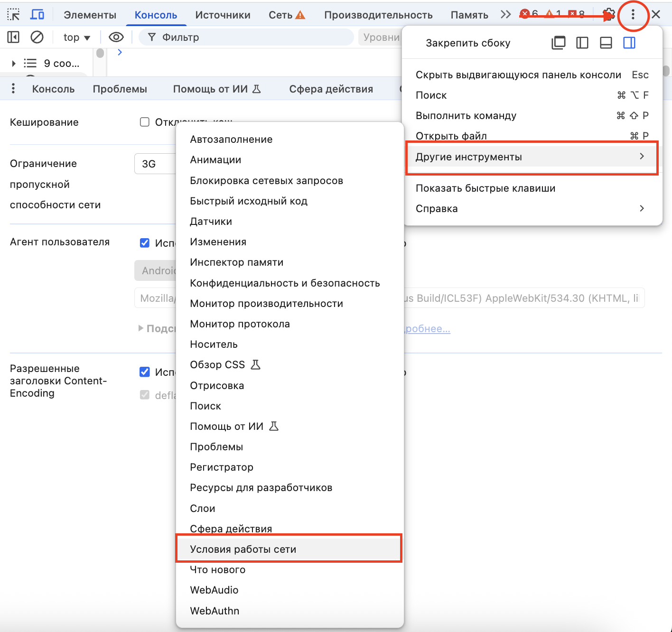Viewport: 672px width, 632px height.
Task: Clear the console using the crossed-circle icon
Action: (x=37, y=37)
